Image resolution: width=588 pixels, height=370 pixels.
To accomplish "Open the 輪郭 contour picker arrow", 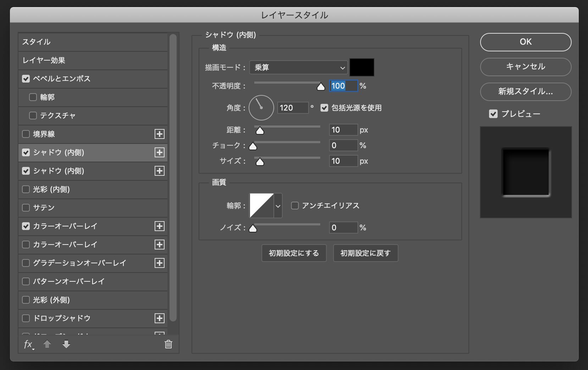I will 278,206.
